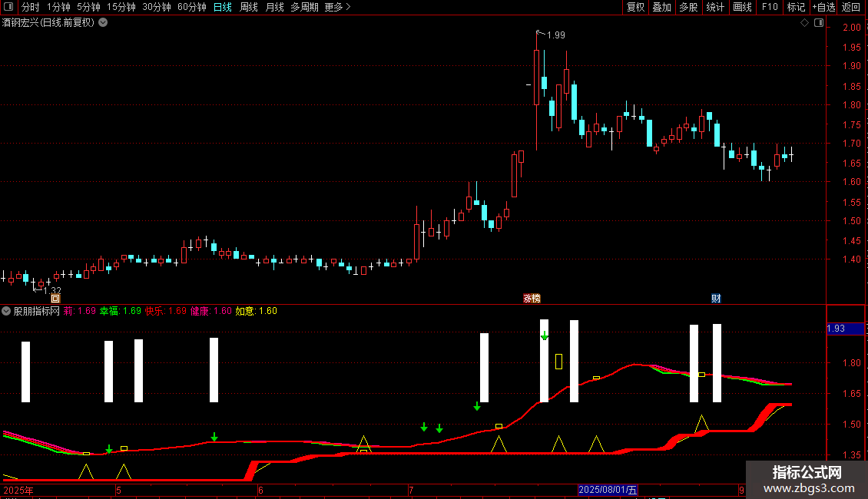Screen dimensions: 868x499
Task: Expand the 更多 periods dropdown
Action: [337, 7]
